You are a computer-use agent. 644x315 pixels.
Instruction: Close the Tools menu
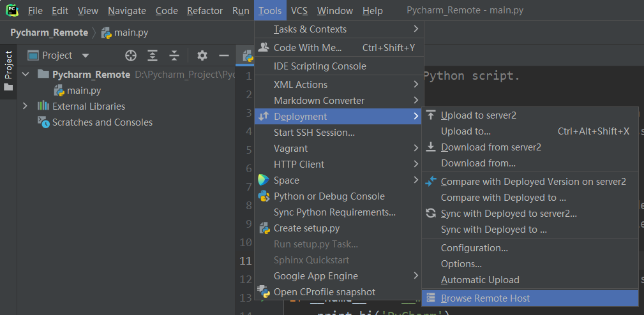click(270, 11)
